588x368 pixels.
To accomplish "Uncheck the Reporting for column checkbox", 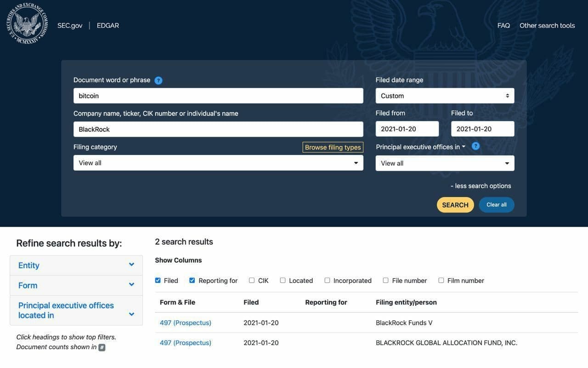I will (192, 281).
